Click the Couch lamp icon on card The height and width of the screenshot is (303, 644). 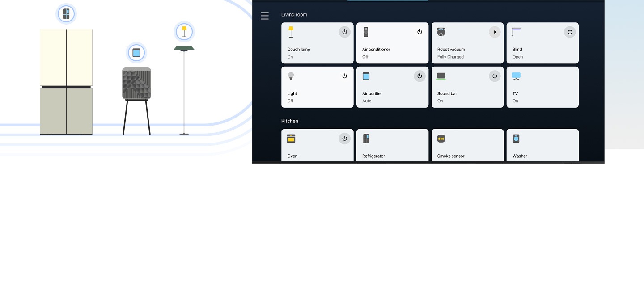[291, 32]
